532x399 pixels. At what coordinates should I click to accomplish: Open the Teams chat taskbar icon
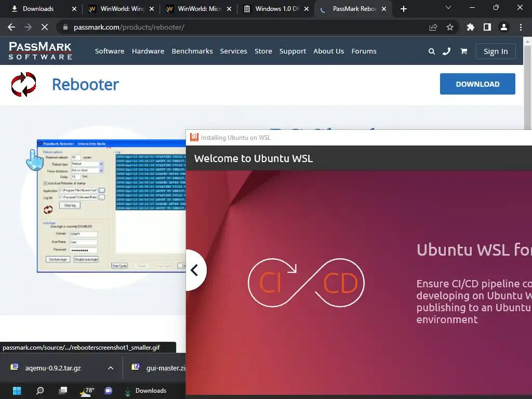coord(109,391)
